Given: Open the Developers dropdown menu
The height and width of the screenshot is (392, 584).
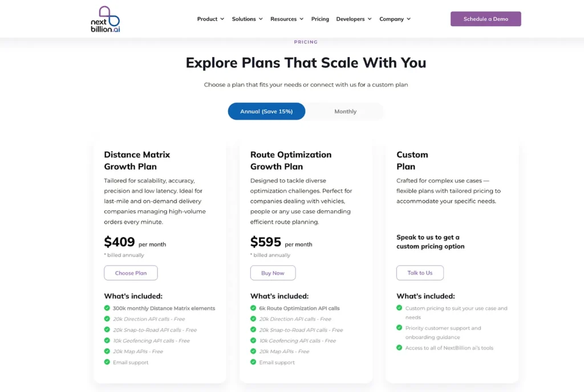Looking at the screenshot, I should [x=354, y=19].
